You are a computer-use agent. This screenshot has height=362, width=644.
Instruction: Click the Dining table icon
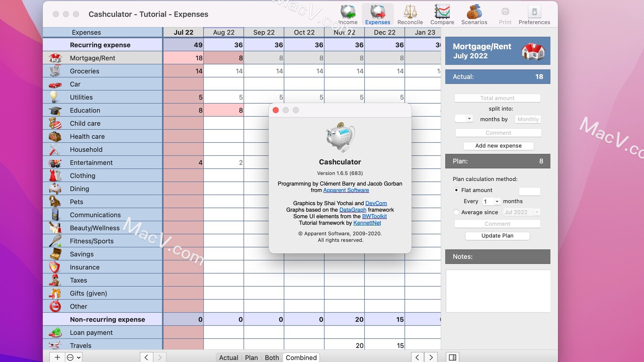pos(55,189)
